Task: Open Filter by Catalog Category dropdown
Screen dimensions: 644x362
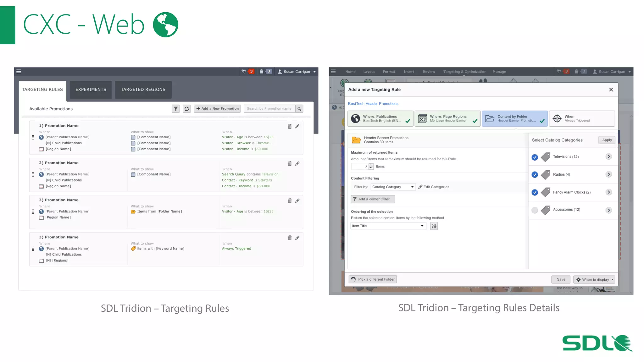Action: (393, 187)
